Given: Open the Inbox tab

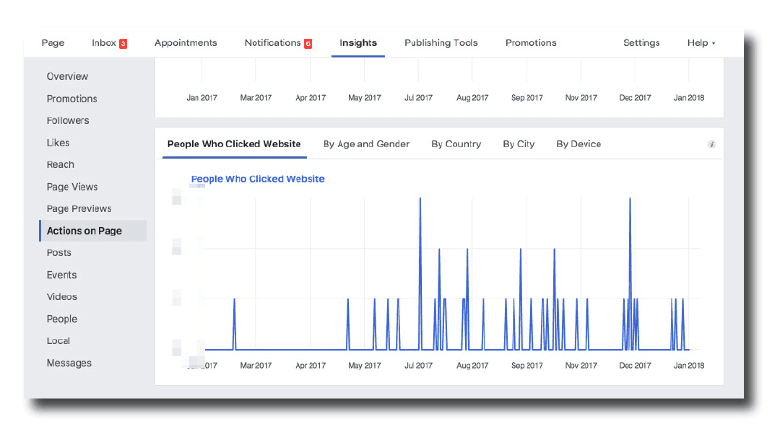Looking at the screenshot, I should (x=104, y=43).
